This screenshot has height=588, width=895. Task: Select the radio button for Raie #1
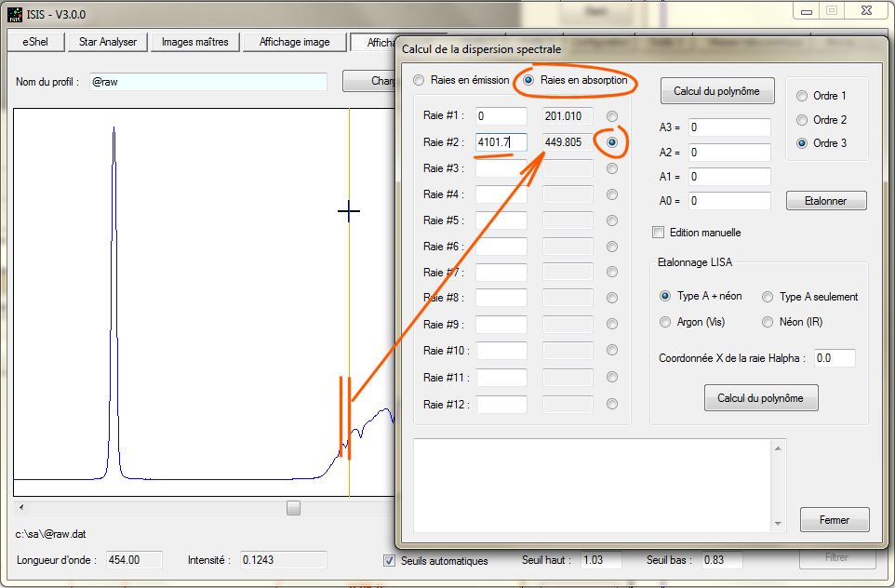pyautogui.click(x=612, y=116)
